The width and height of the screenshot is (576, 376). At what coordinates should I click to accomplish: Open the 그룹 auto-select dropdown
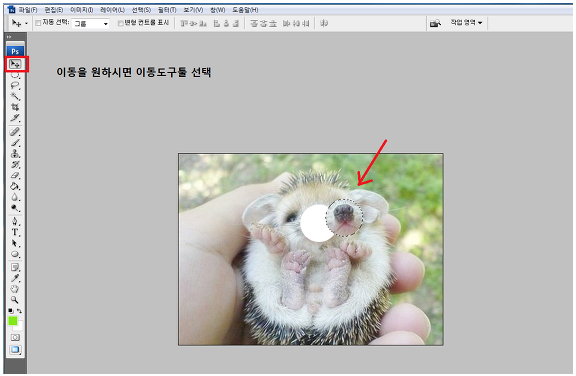(91, 24)
